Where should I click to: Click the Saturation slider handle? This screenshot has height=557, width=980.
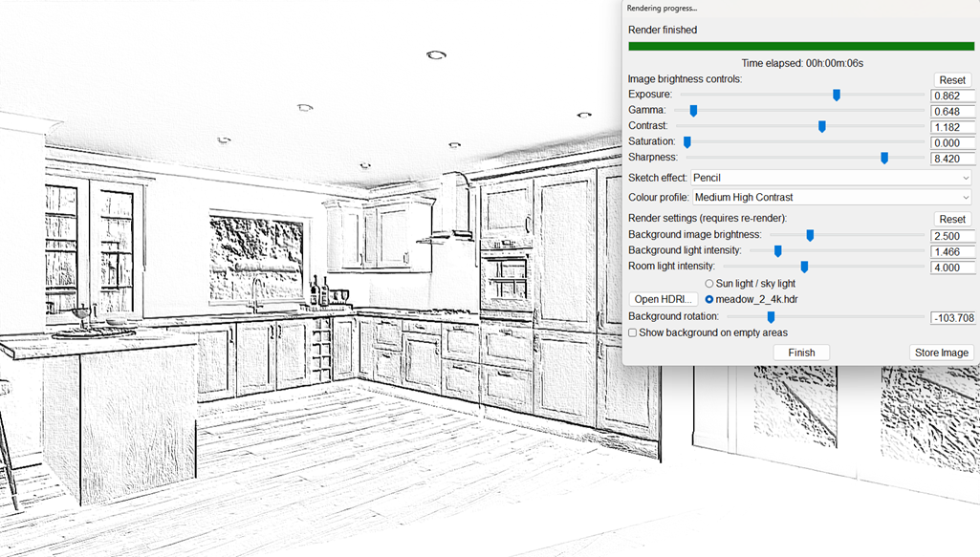click(686, 142)
